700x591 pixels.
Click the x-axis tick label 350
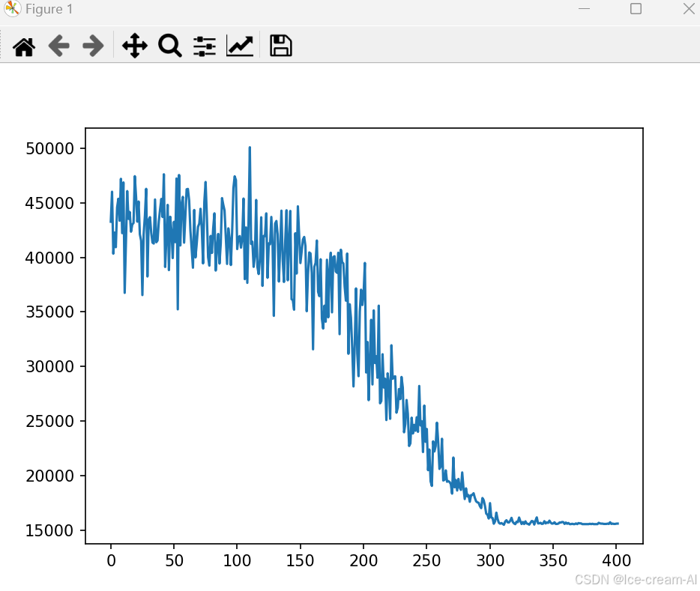click(553, 561)
